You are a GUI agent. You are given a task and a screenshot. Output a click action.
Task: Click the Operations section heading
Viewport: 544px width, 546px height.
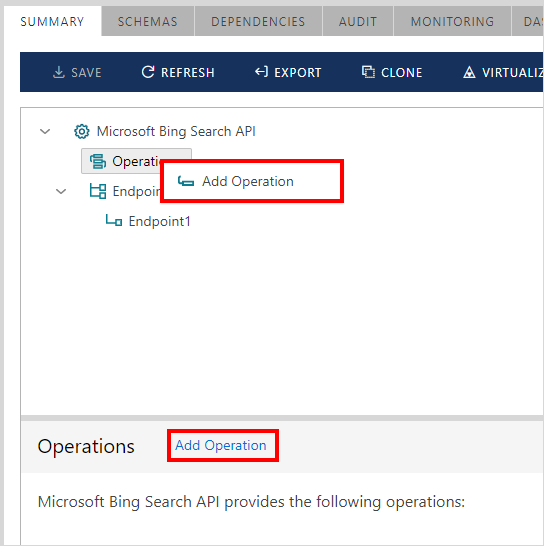[86, 446]
